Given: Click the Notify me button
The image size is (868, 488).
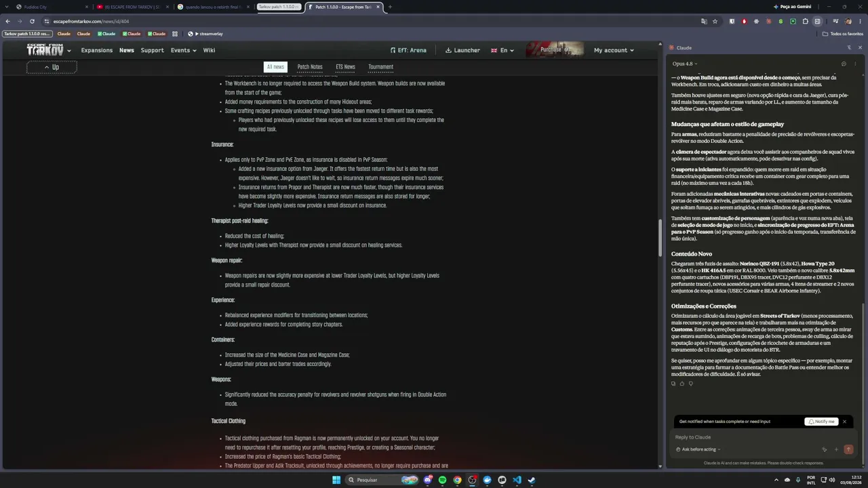Looking at the screenshot, I should coord(821,422).
